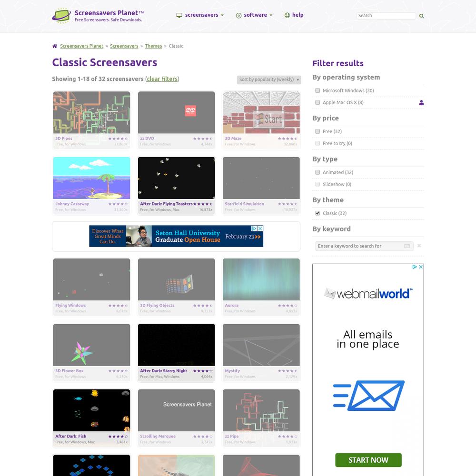Screen dimensions: 476x476
Task: Enable the Slideshow (0) type filter
Action: point(317,184)
